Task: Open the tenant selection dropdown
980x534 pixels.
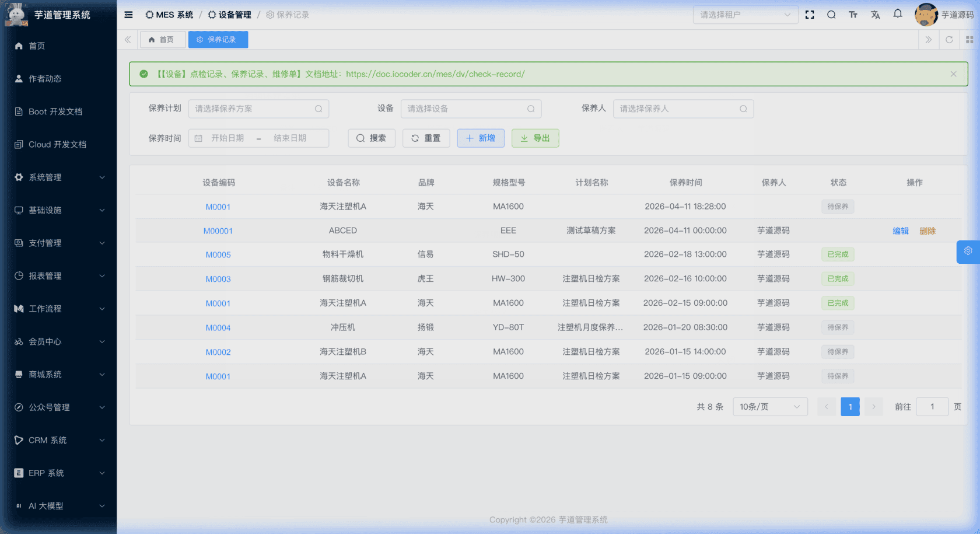Action: point(745,15)
